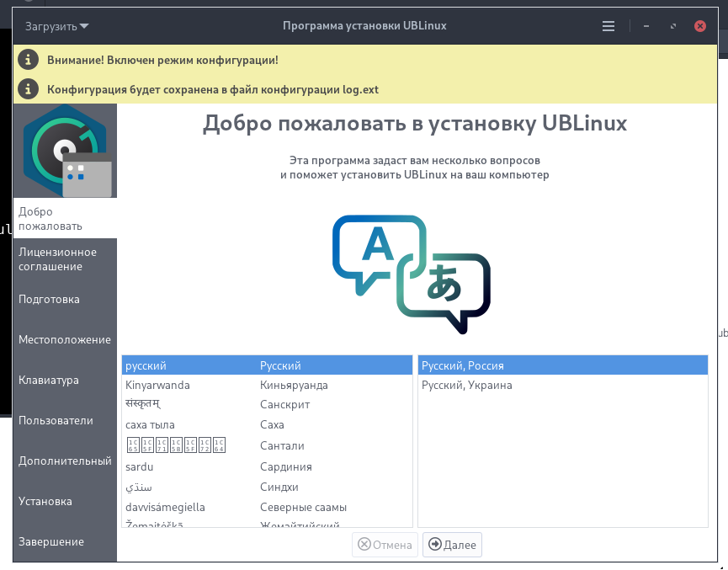Choose the Синдхи language row
Screen dimensions: 728x570
click(x=267, y=487)
